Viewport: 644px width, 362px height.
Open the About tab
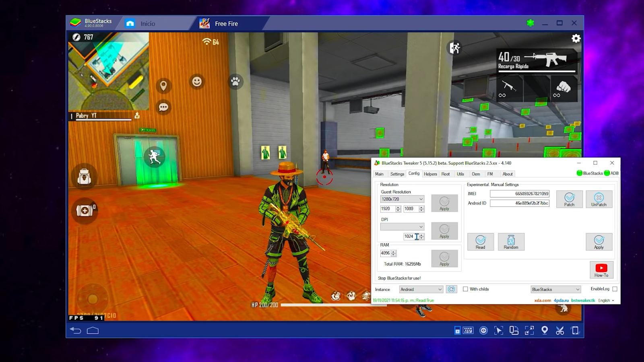pyautogui.click(x=508, y=174)
